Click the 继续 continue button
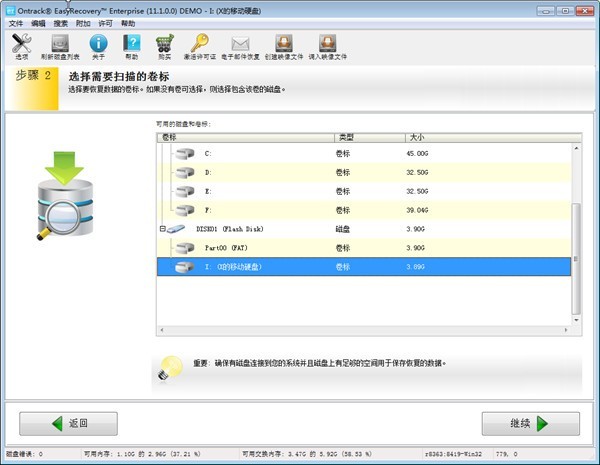This screenshot has width=600, height=465. 531,423
